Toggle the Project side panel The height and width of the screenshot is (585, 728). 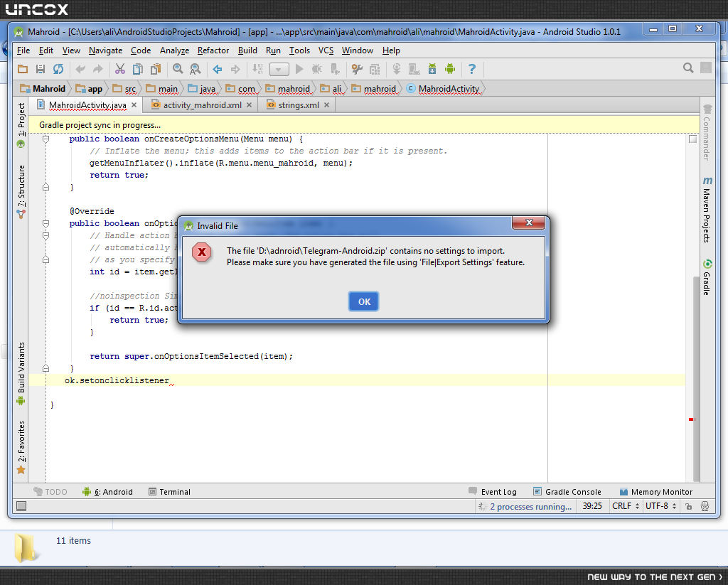pos(21,124)
